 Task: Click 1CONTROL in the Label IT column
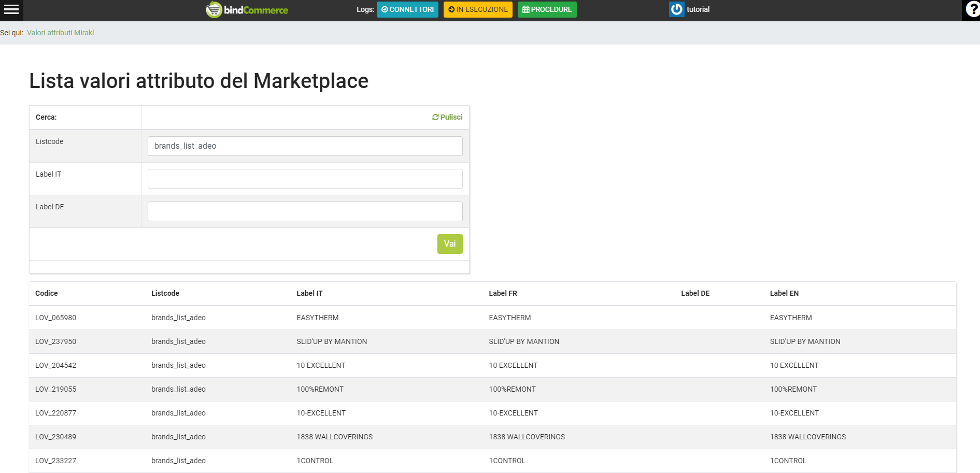click(315, 461)
